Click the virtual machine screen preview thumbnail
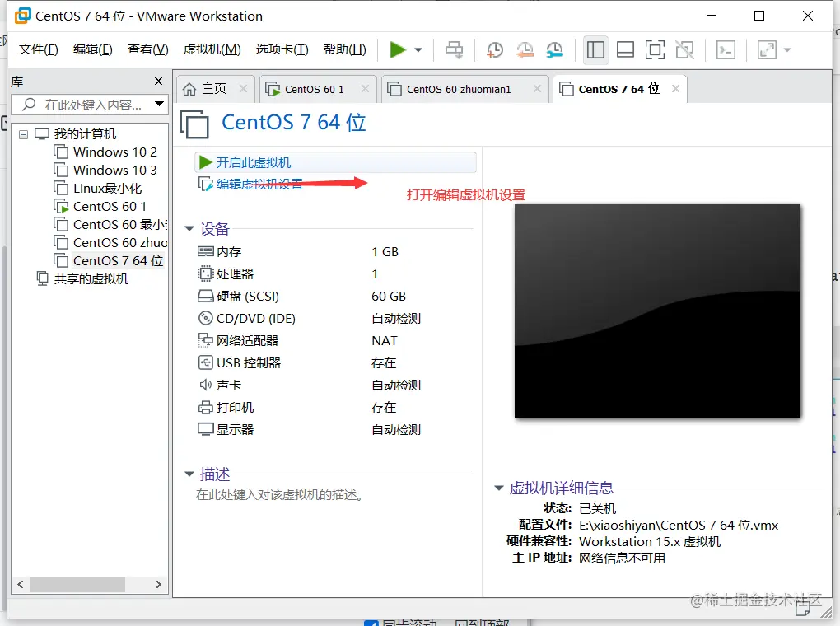The height and width of the screenshot is (626, 840). [x=657, y=311]
